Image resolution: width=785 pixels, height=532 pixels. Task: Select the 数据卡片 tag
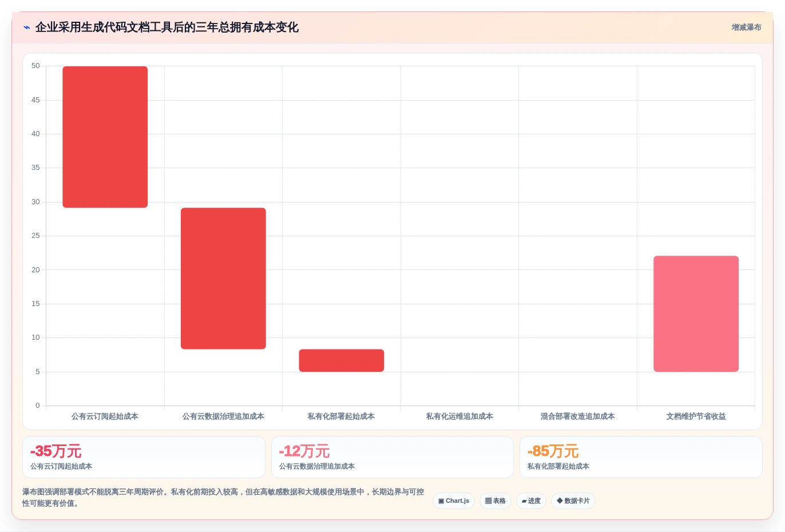click(x=573, y=501)
